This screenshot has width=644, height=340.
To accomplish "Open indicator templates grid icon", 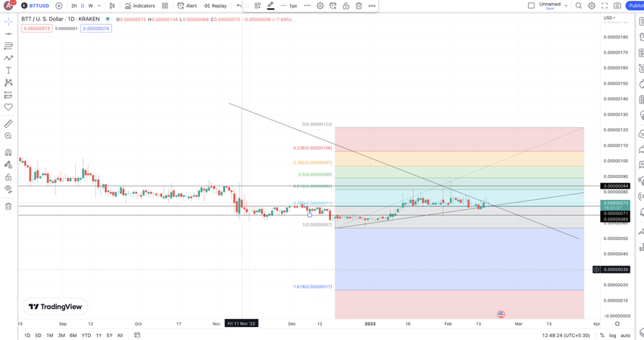I will click(x=164, y=6).
